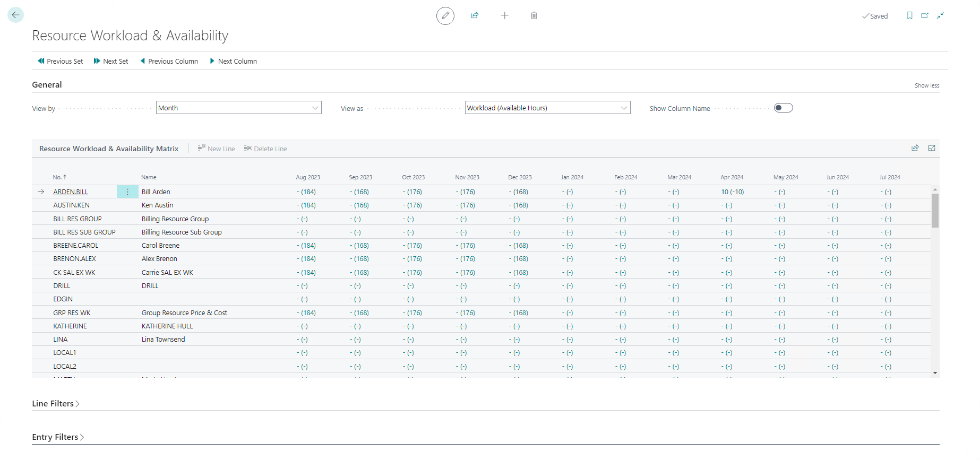Image resolution: width=980 pixels, height=460 pixels.
Task: Toggle Show Column Name switch
Action: tap(783, 108)
